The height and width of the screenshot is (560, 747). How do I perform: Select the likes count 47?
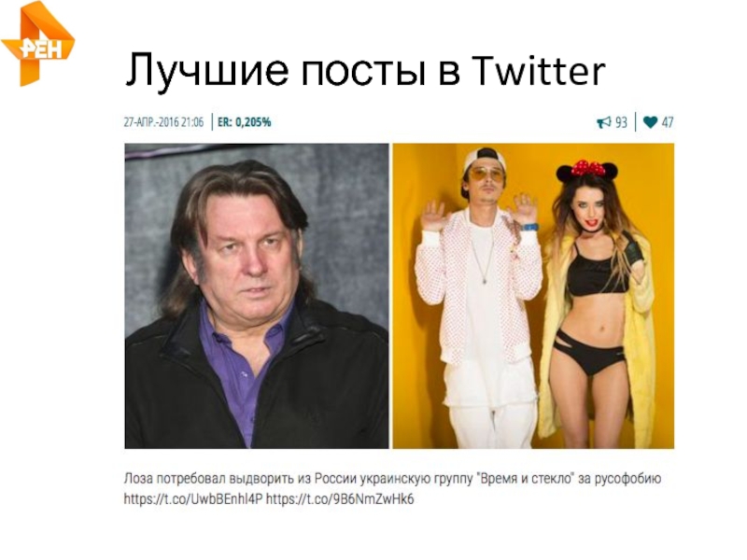(668, 122)
